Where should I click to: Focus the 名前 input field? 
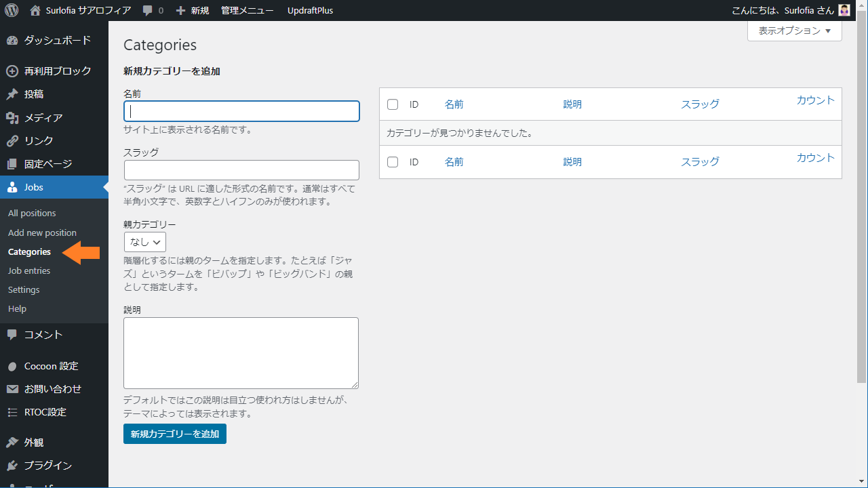coord(241,111)
